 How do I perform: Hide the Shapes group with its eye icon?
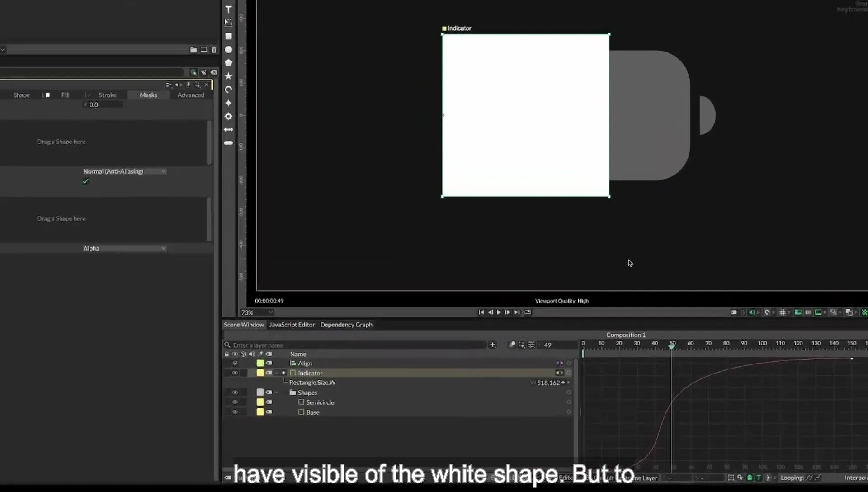(235, 393)
